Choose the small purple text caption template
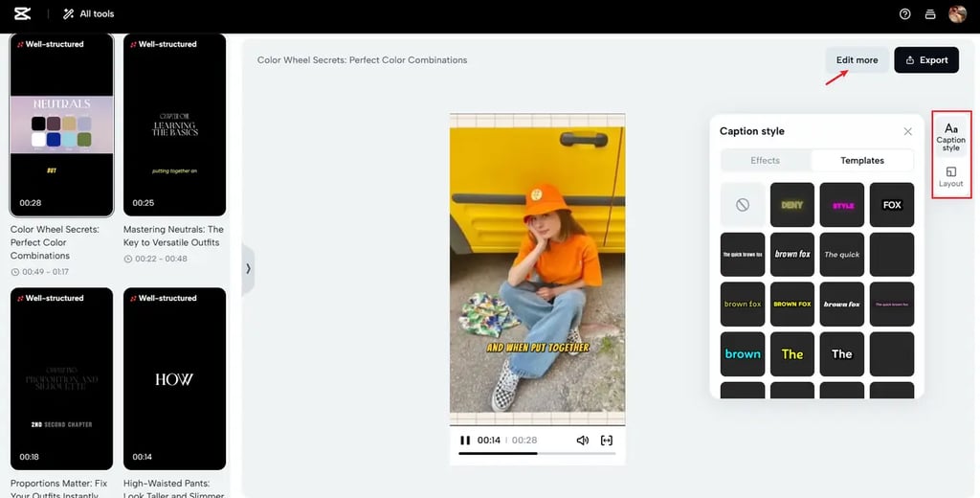The width and height of the screenshot is (980, 498). click(892, 304)
